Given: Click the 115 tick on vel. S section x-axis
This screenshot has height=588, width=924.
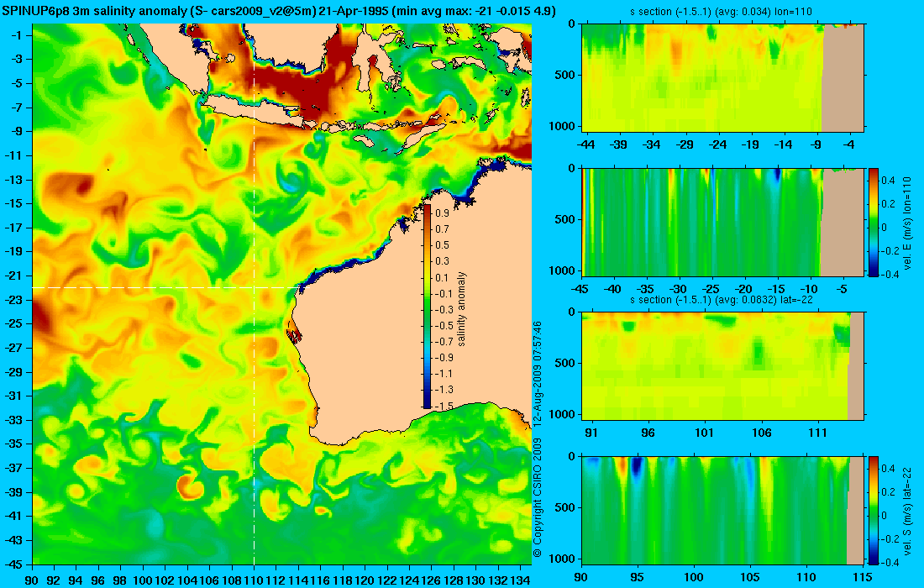Looking at the screenshot, I should pyautogui.click(x=863, y=577).
